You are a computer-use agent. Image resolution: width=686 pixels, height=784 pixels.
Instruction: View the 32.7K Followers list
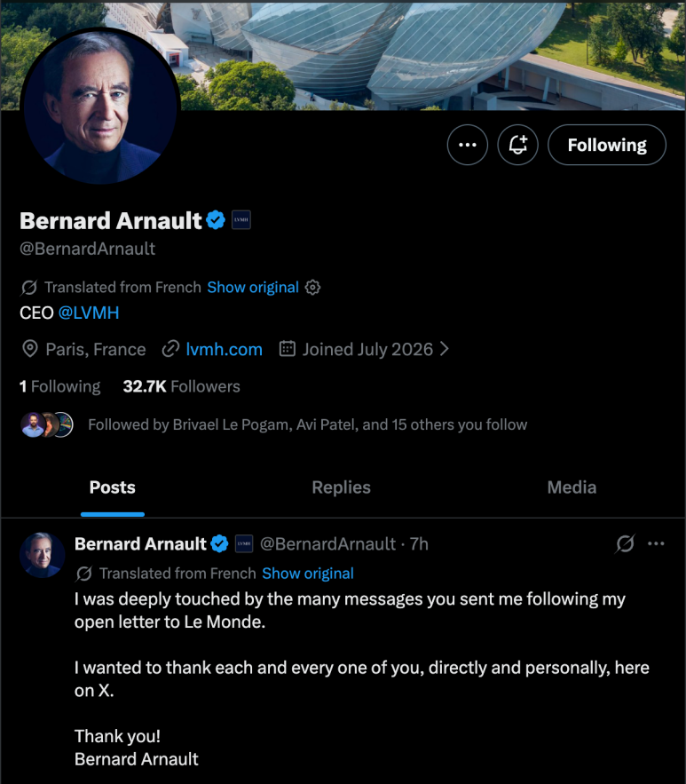pyautogui.click(x=181, y=386)
